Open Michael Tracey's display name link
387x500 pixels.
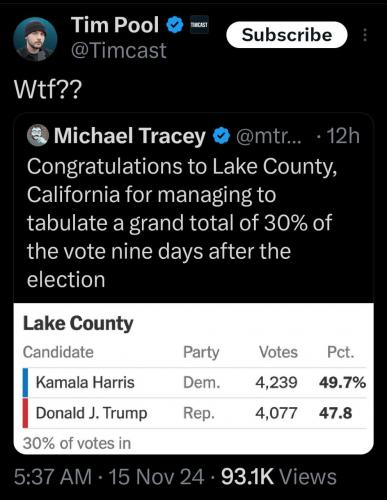coord(130,136)
